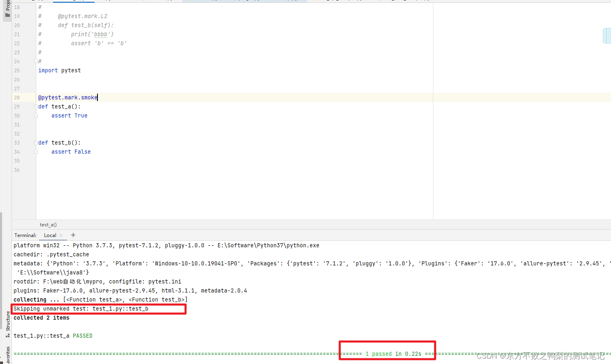Collapse the test_b function body
The image size is (611, 364).
tap(35, 143)
